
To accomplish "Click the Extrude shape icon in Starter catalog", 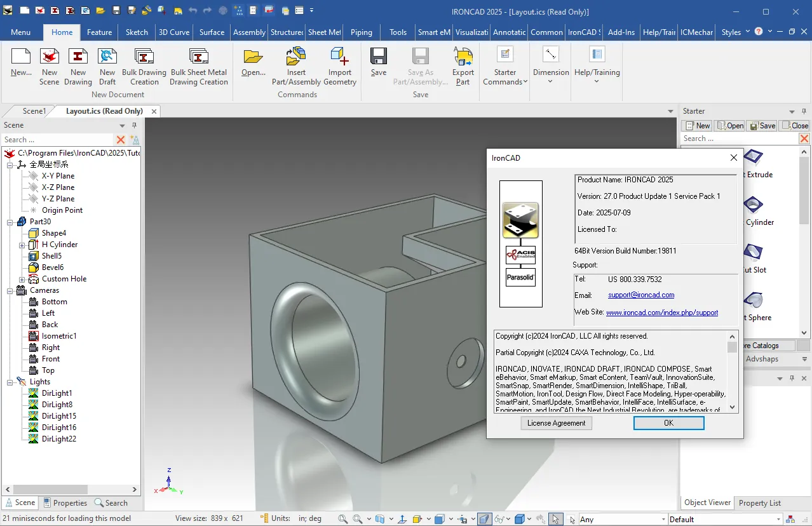I will (753, 157).
